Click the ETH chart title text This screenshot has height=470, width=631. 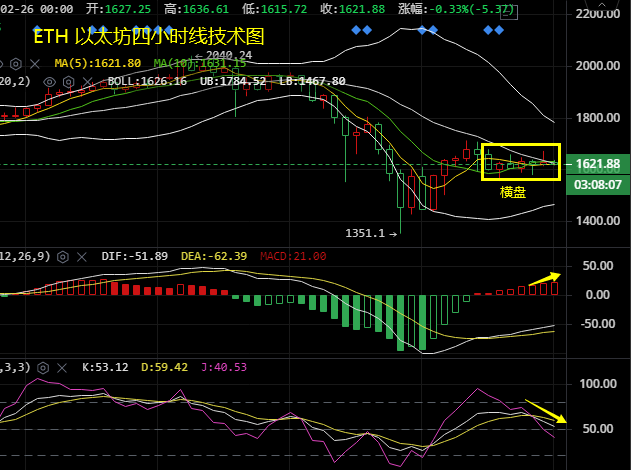point(150,38)
